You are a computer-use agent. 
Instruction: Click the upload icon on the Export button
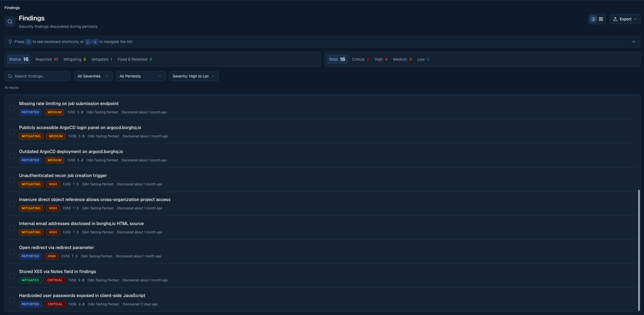[x=615, y=19]
